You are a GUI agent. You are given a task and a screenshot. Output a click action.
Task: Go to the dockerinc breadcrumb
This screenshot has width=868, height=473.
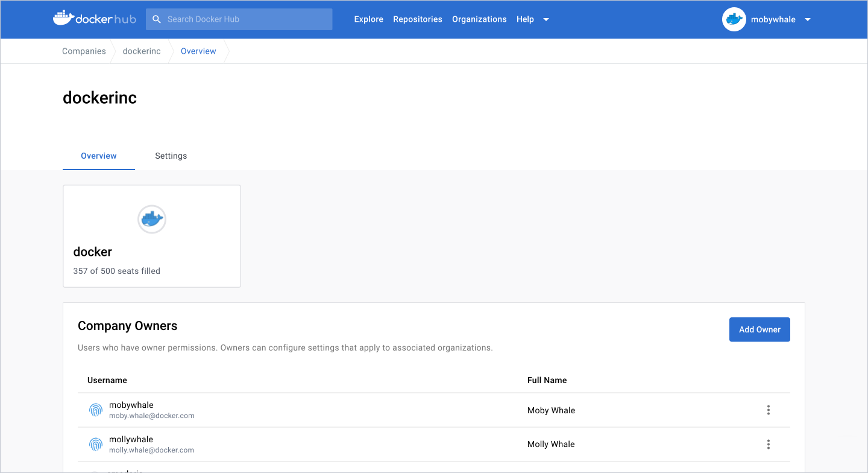point(142,51)
